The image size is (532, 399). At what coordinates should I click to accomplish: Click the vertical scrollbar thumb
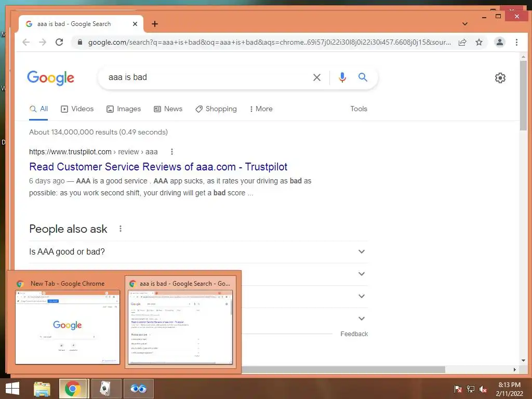pyautogui.click(x=523, y=95)
